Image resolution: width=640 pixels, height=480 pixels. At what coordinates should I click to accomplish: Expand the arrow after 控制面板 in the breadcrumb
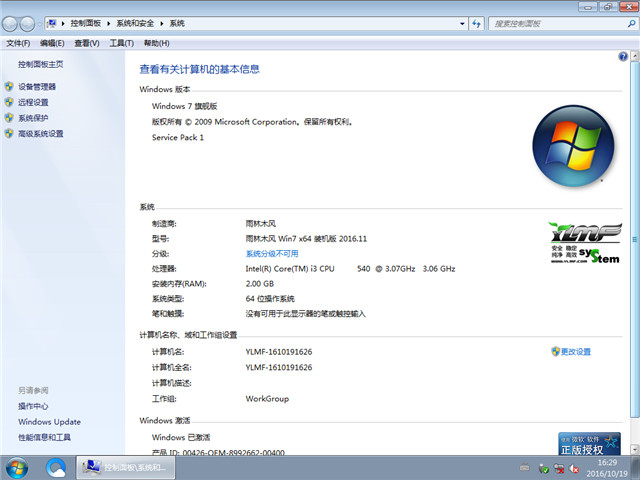click(109, 24)
